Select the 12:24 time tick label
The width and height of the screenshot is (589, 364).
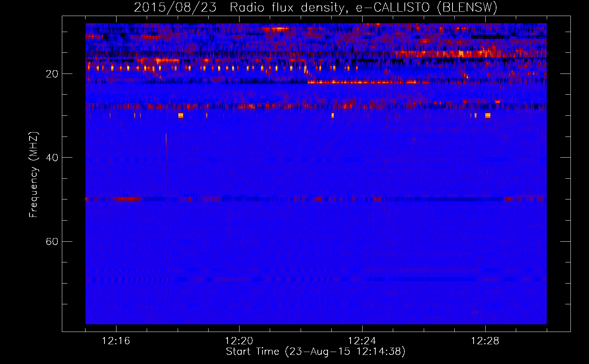tap(362, 341)
